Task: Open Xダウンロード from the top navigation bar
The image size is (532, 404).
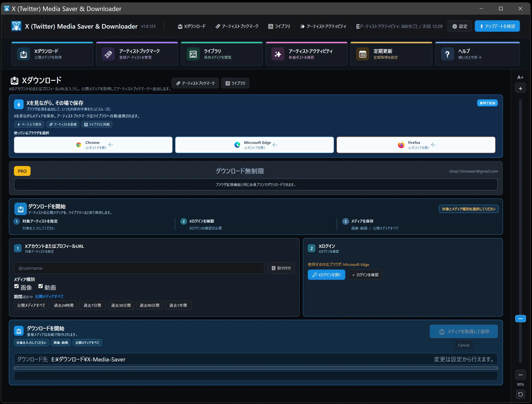Action: coord(192,26)
